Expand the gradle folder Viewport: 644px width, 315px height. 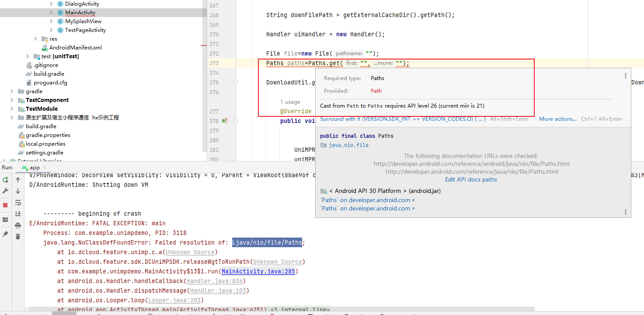[x=12, y=91]
